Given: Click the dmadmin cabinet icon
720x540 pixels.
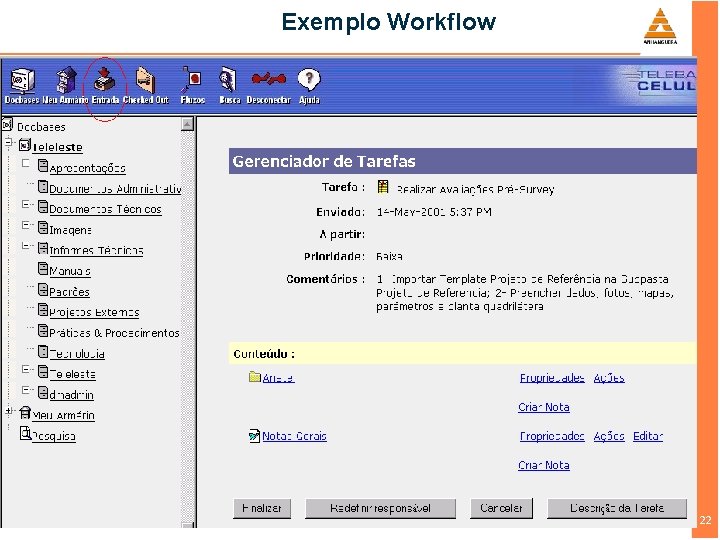Looking at the screenshot, I should [43, 393].
